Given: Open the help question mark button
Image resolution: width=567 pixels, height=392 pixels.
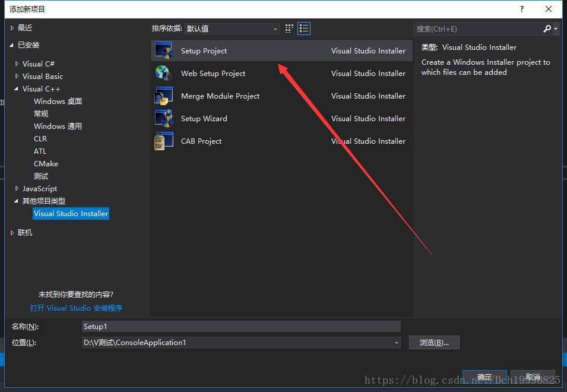Looking at the screenshot, I should click(522, 9).
